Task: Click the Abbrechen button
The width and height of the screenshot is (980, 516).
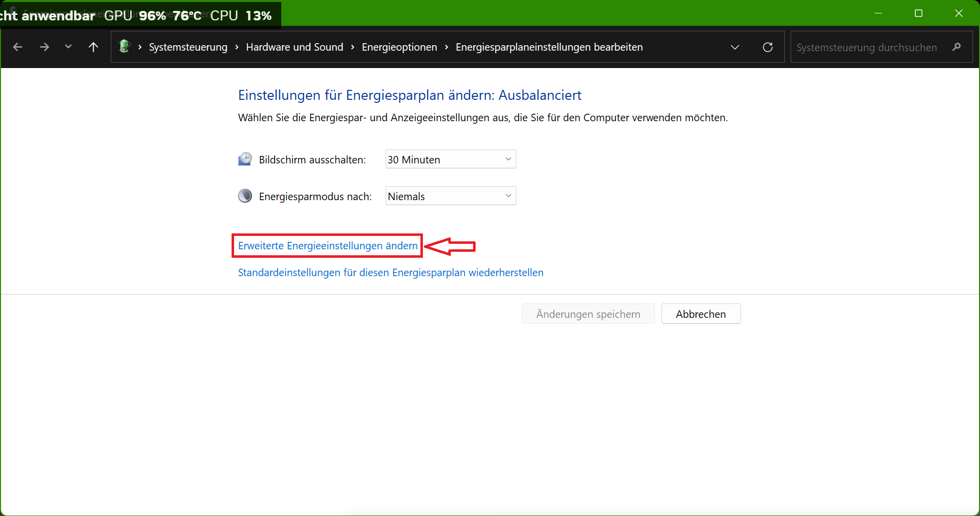Action: coord(700,314)
